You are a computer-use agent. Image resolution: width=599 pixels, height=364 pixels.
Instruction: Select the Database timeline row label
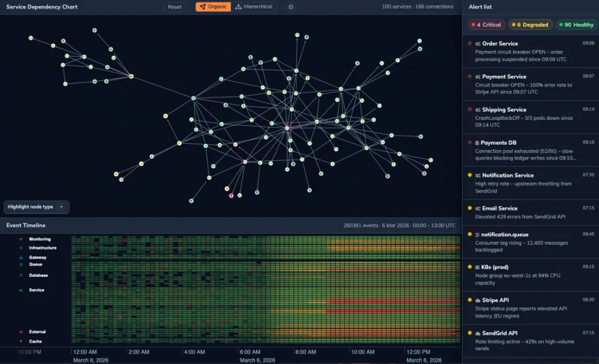click(x=38, y=275)
